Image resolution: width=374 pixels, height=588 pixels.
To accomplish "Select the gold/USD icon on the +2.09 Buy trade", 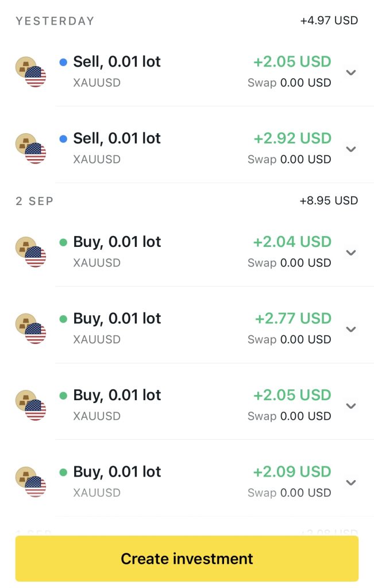I will click(x=30, y=482).
